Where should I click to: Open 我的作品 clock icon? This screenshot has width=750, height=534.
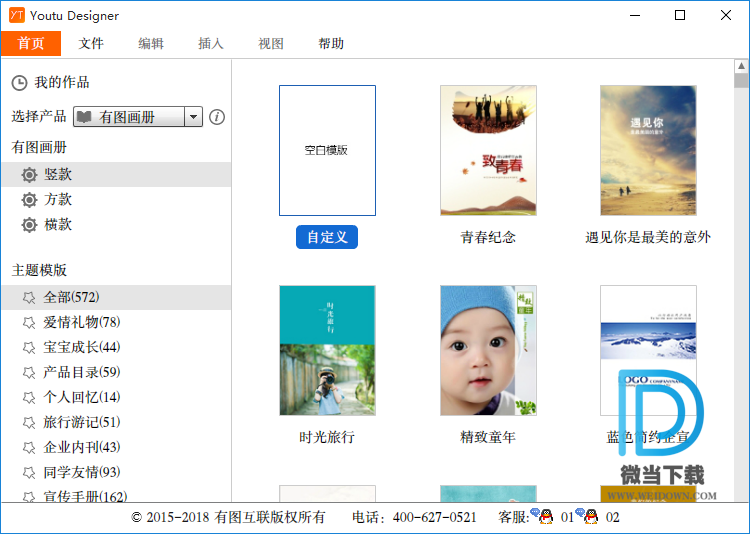tap(19, 83)
